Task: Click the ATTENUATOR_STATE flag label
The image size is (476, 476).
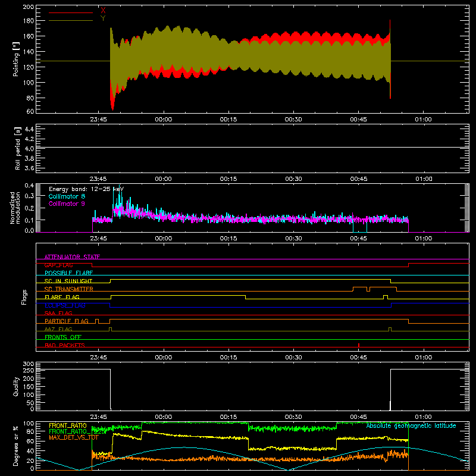Action: pos(72,257)
